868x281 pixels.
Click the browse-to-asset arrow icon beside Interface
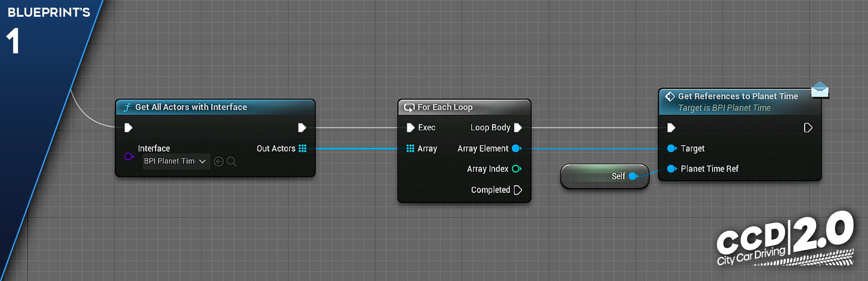[218, 161]
